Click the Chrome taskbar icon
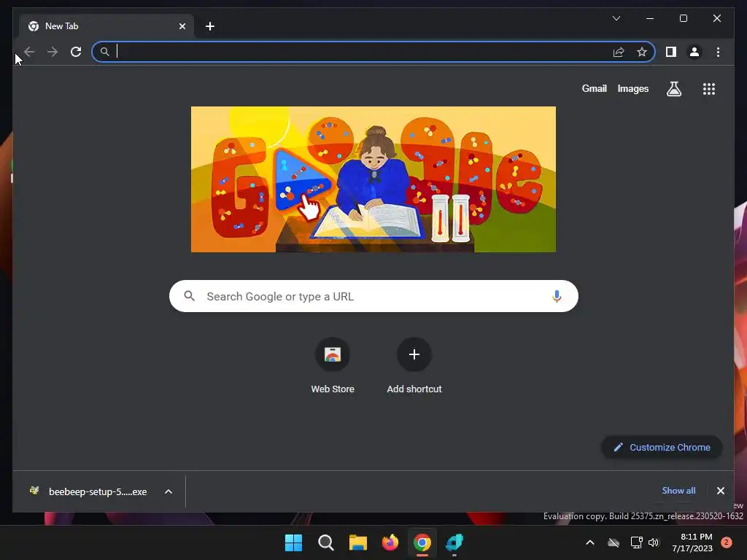The height and width of the screenshot is (560, 747). (x=422, y=542)
